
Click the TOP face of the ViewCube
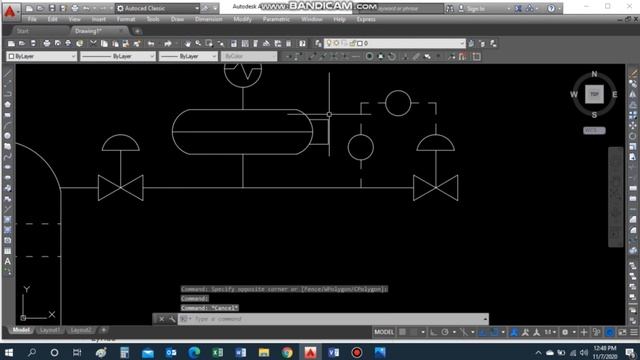594,94
